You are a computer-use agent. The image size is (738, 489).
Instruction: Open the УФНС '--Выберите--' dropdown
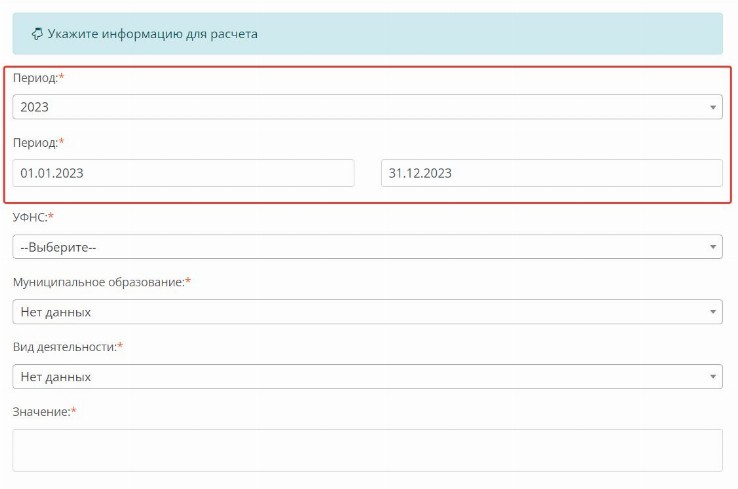point(360,247)
